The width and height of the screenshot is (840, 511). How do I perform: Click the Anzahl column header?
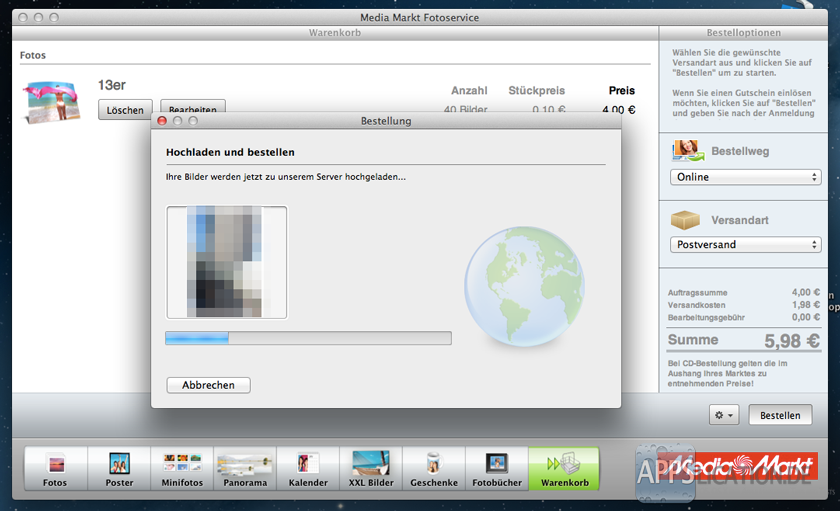(x=469, y=91)
